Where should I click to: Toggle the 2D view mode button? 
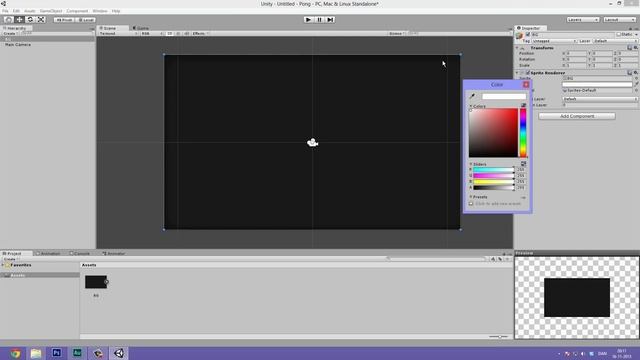[170, 33]
